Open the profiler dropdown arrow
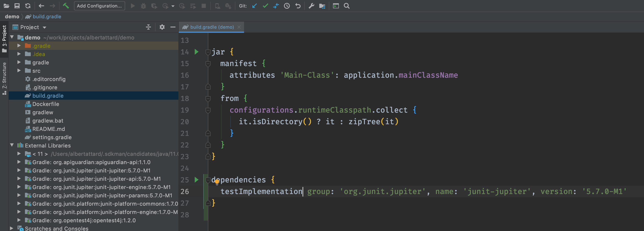 [173, 6]
